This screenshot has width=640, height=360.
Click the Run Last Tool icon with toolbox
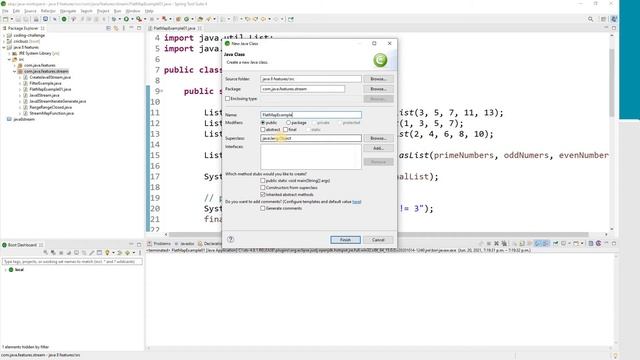coord(164,19)
